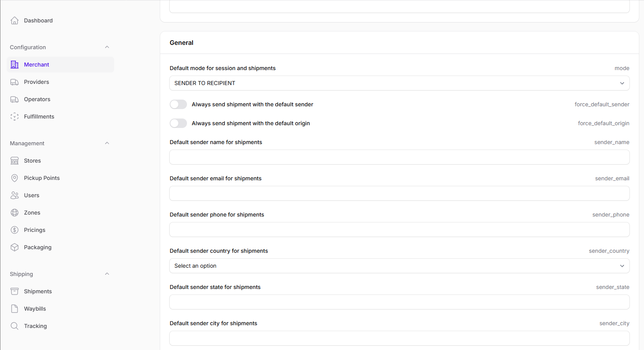
Task: Collapse the Management sidebar section
Action: pyautogui.click(x=107, y=143)
